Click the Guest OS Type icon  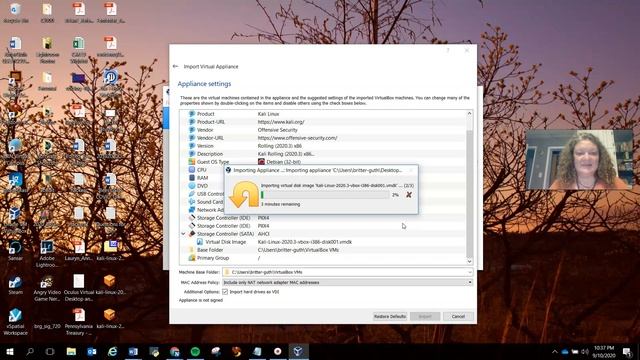(192, 162)
